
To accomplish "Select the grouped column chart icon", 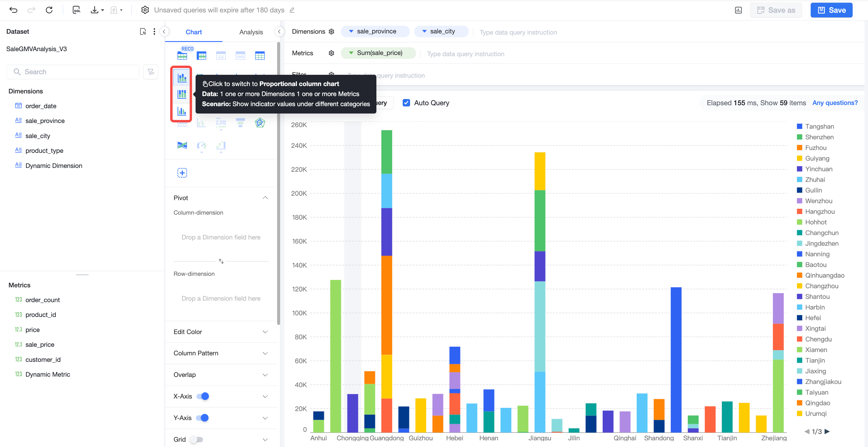I will [182, 111].
